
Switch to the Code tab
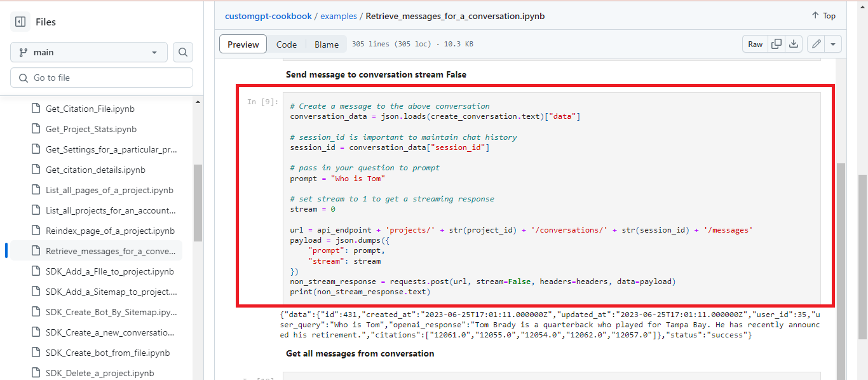[287, 44]
